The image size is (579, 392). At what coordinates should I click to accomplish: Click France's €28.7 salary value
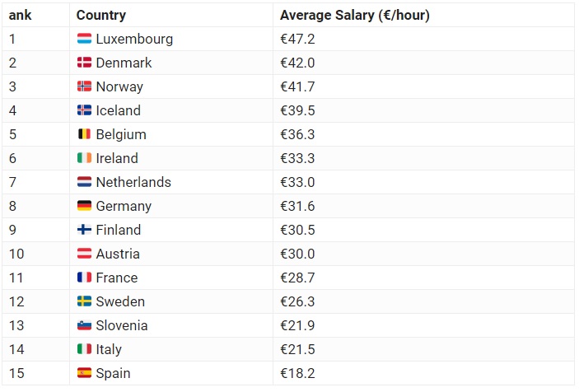point(297,278)
